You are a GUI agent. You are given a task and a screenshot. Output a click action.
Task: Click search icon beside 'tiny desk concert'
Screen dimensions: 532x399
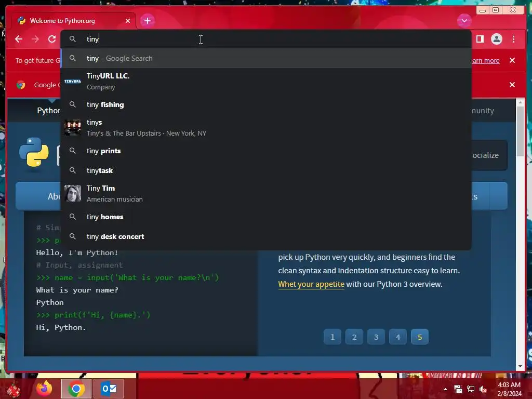click(x=73, y=236)
